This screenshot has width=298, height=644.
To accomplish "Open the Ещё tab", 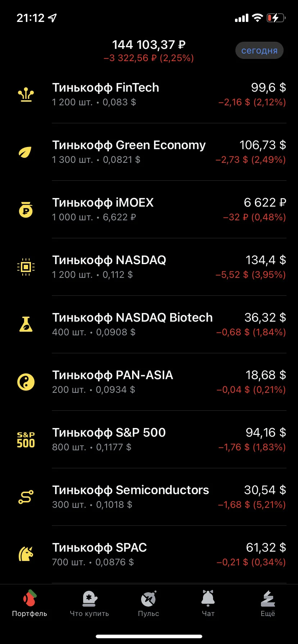I will point(268,603).
